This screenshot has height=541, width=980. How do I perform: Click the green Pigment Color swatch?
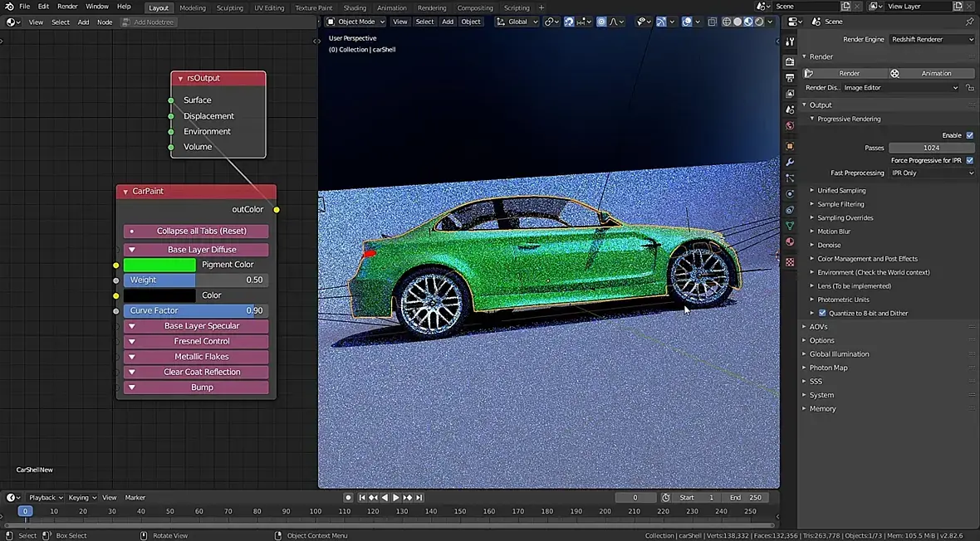click(x=159, y=265)
